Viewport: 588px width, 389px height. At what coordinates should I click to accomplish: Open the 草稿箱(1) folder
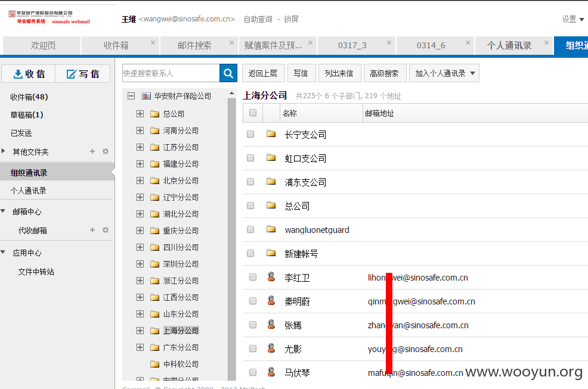[x=27, y=115]
